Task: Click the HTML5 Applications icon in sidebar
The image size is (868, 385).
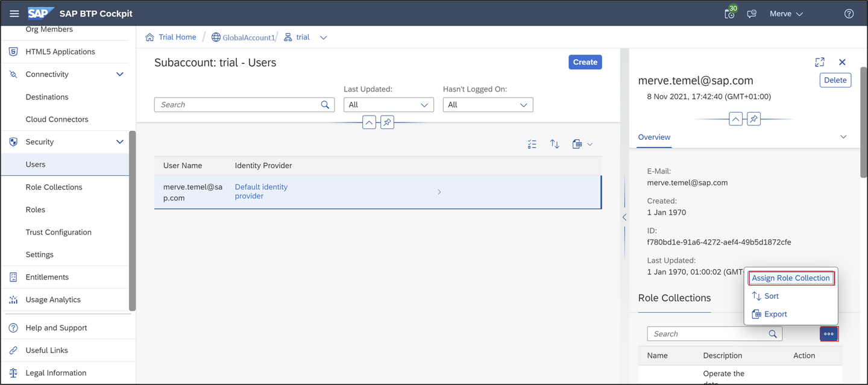Action: (13, 52)
